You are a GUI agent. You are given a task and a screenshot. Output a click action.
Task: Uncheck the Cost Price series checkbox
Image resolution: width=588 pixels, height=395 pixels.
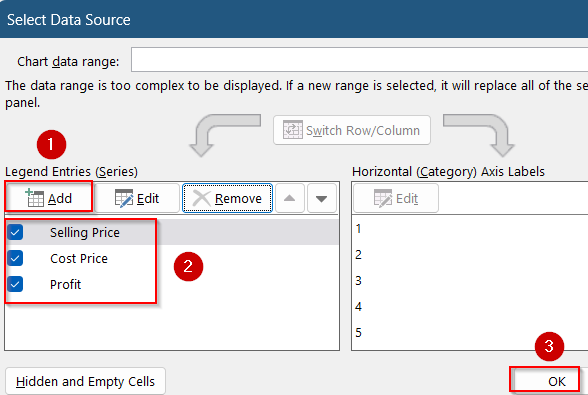15,258
